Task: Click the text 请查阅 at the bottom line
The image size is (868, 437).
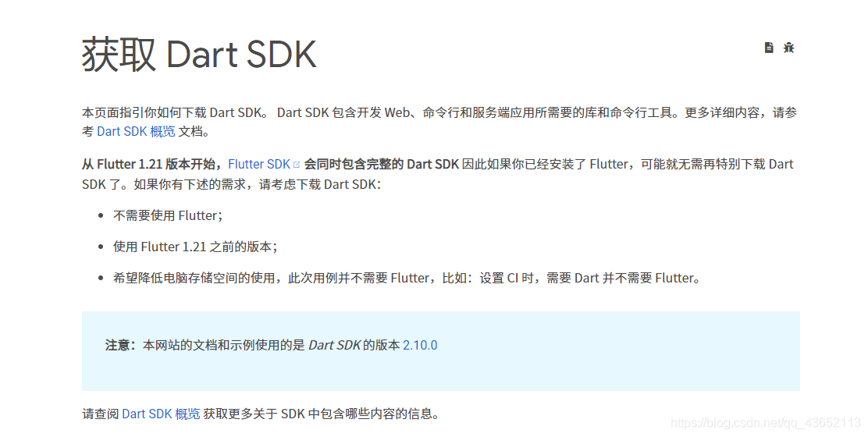Action: click(101, 414)
